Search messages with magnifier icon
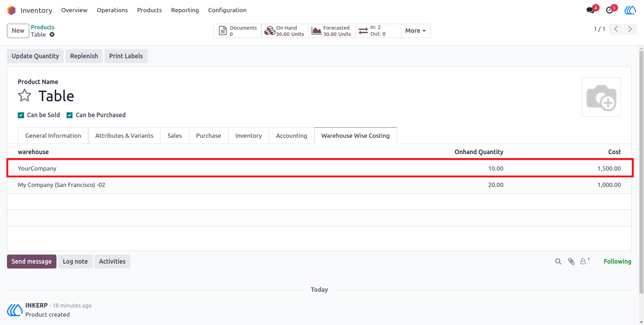644x325 pixels. tap(558, 262)
